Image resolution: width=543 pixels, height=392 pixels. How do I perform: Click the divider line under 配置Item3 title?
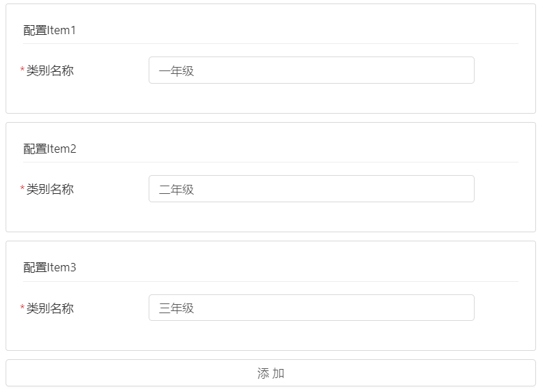pyautogui.click(x=271, y=281)
